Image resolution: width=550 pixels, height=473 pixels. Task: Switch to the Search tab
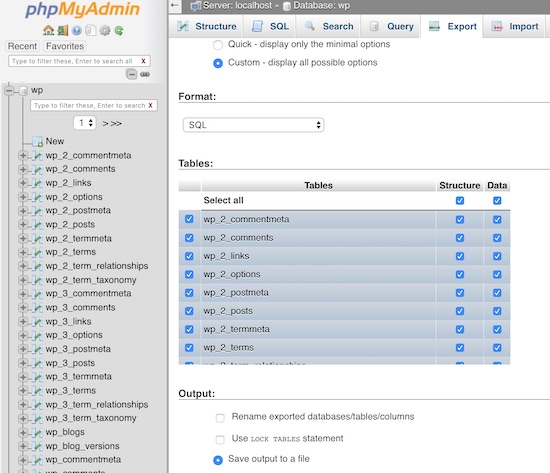329,26
